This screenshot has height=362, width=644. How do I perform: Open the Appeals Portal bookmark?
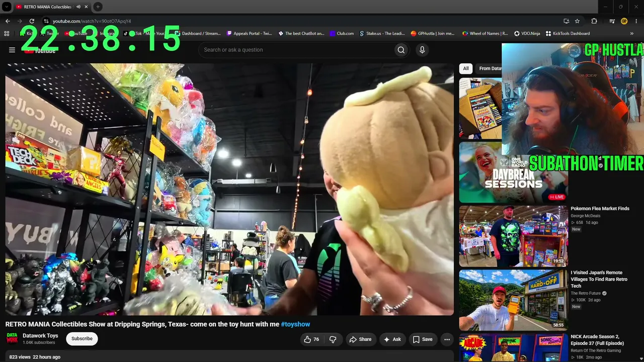249,34
